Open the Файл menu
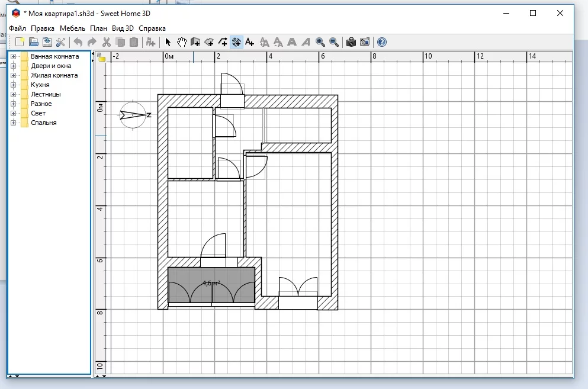588x389 pixels. pyautogui.click(x=18, y=28)
